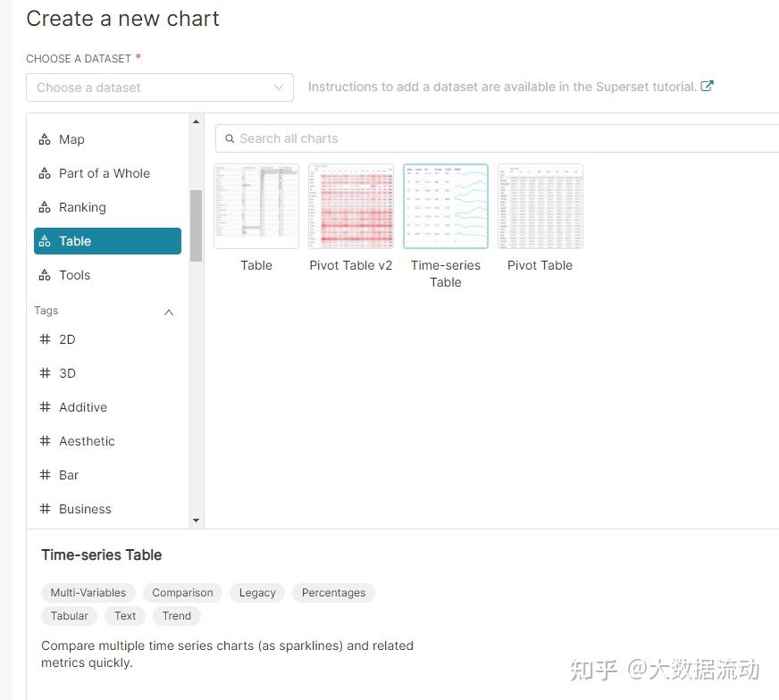The height and width of the screenshot is (700, 779).
Task: Select the Ranking category in the sidebar
Action: 81,207
